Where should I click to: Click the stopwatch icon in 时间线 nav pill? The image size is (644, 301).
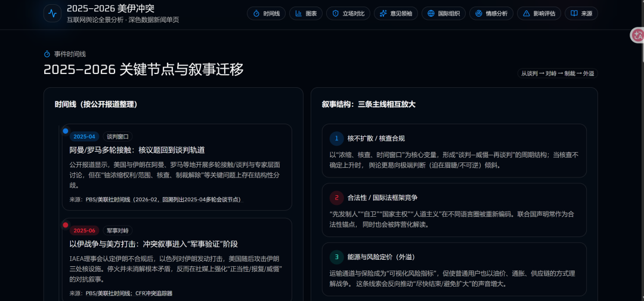(256, 14)
